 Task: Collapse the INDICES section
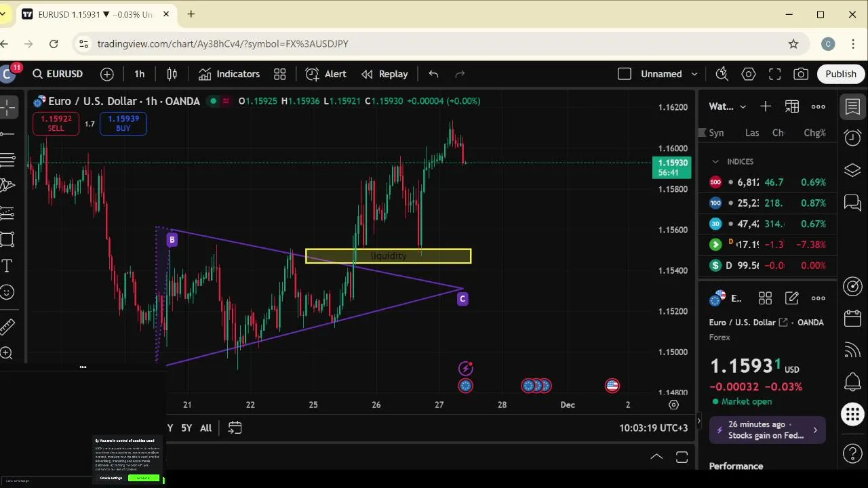(715, 161)
